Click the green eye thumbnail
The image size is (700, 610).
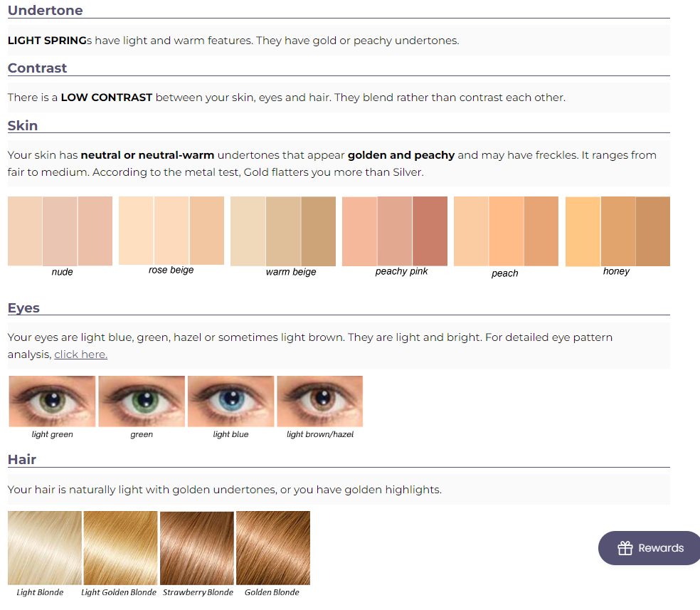point(142,401)
